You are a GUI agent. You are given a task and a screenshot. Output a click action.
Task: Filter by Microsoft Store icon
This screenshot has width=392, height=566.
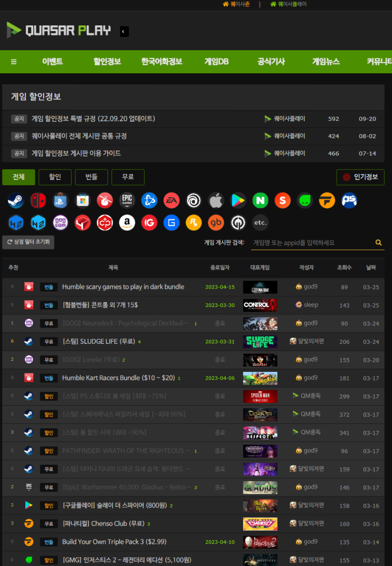(x=83, y=200)
